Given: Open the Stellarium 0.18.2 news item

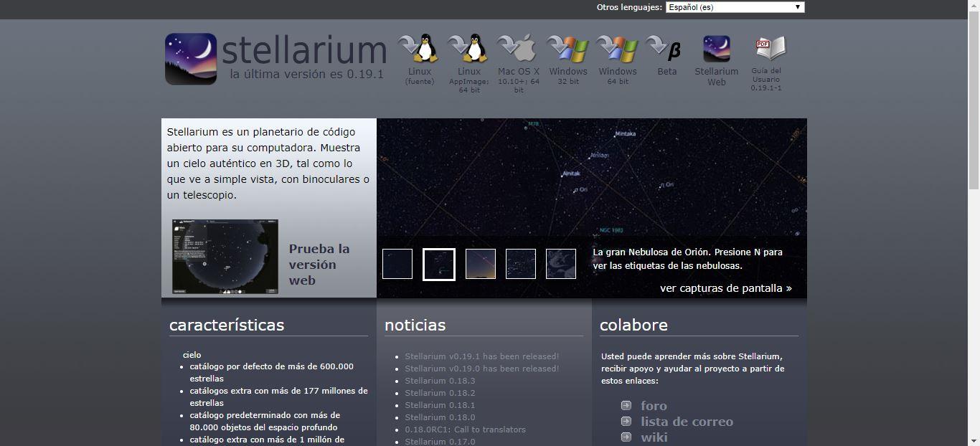Looking at the screenshot, I should pos(440,393).
